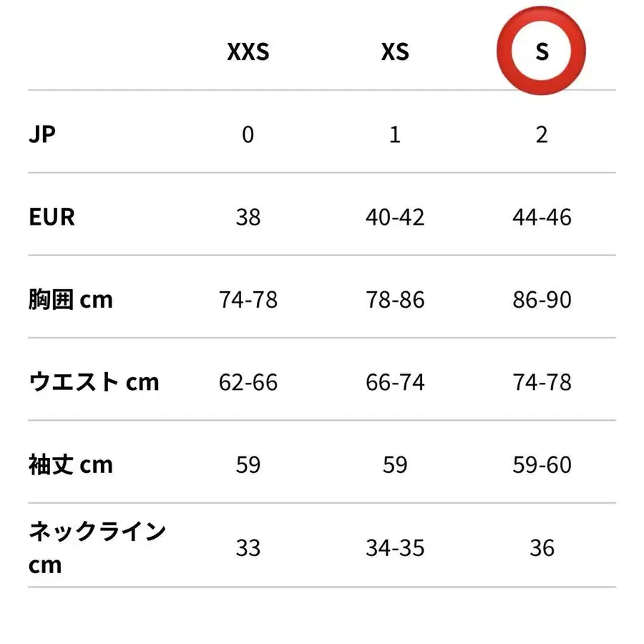Click JP size 2 under S

(x=542, y=134)
